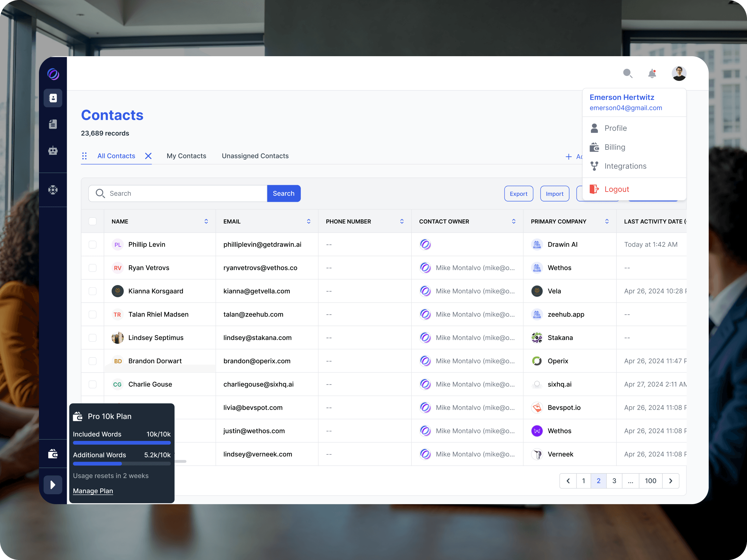This screenshot has width=747, height=560.
Task: Open the Contacts sidebar icon
Action: click(53, 98)
